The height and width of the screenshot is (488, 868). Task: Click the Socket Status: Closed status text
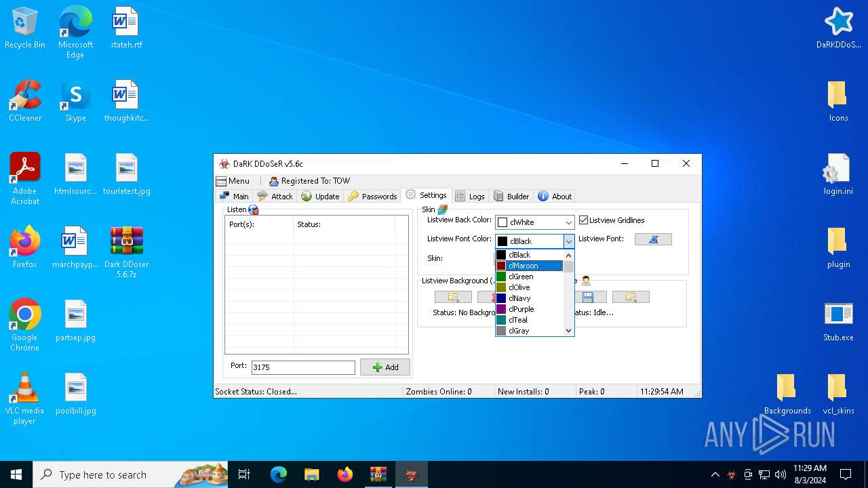coord(256,392)
